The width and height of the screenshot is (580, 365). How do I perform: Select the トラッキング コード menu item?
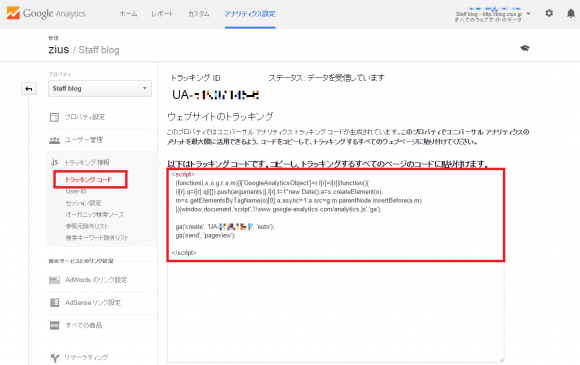[88, 180]
